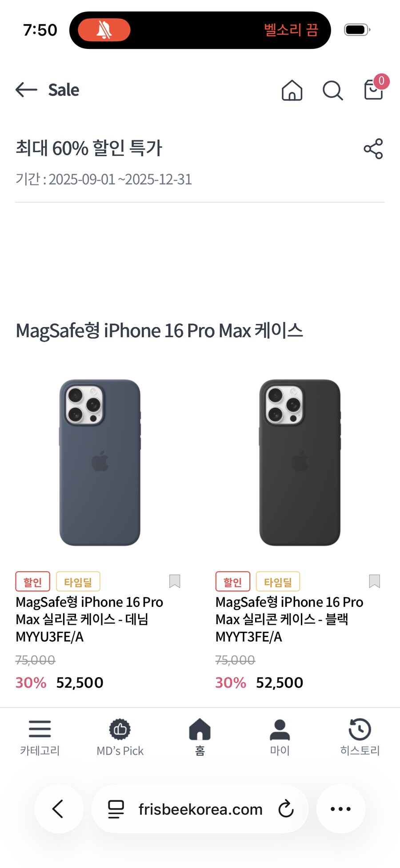Viewport: 400px width, 868px height.
Task: Open the Denim MYYU3FE/A case title
Action: [89, 619]
